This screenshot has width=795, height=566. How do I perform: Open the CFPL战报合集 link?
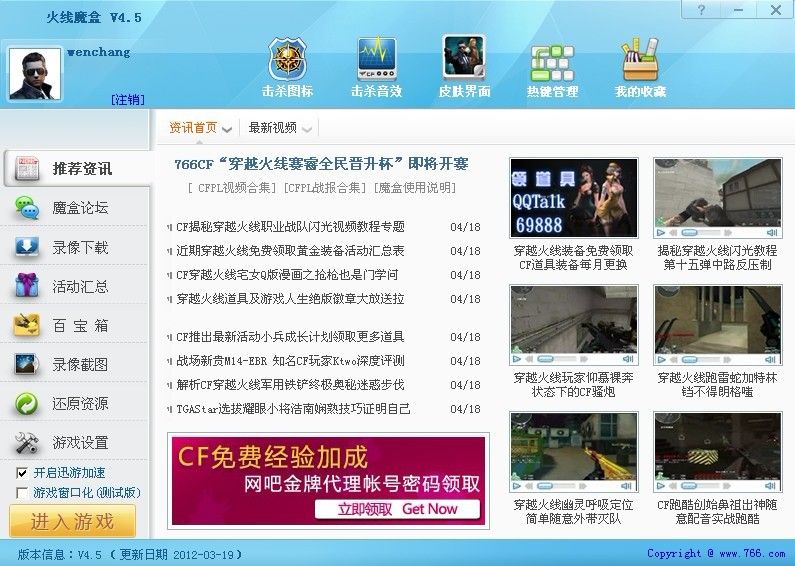click(324, 188)
